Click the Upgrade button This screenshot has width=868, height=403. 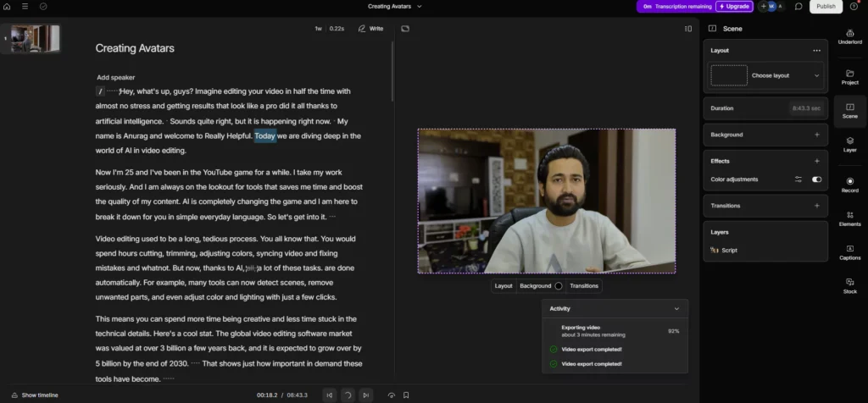tap(733, 6)
